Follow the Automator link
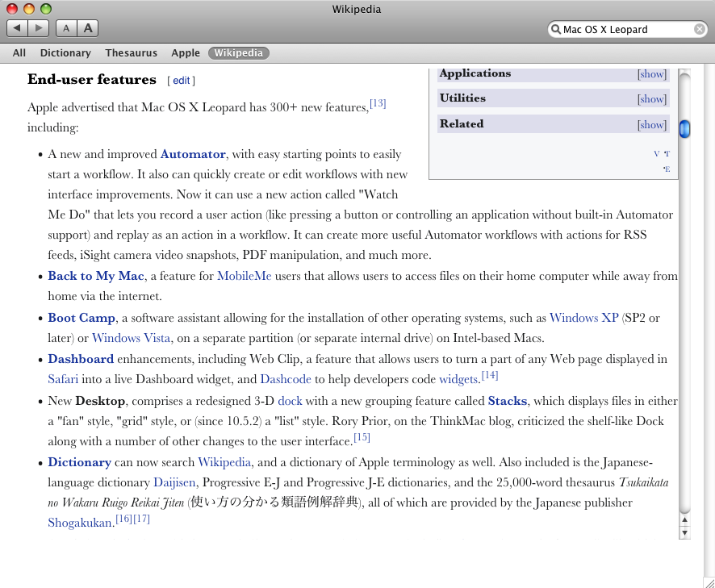The image size is (715, 588). tap(193, 154)
